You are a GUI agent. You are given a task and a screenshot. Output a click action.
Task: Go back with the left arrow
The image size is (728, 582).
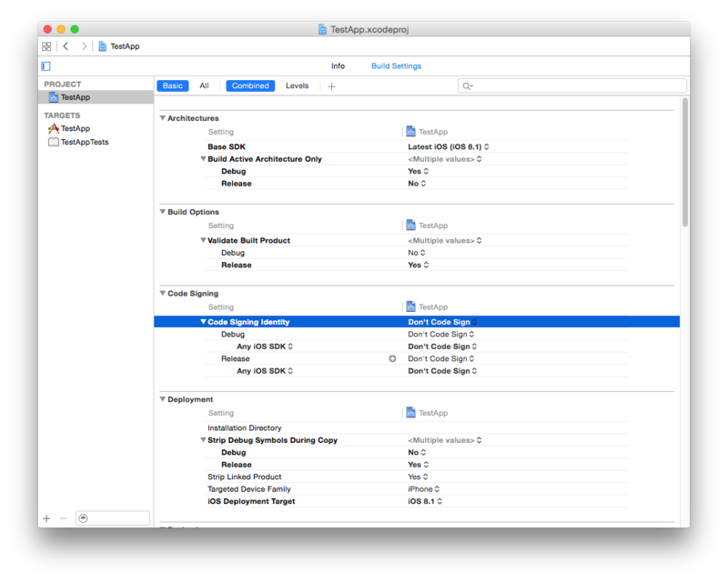(x=66, y=46)
